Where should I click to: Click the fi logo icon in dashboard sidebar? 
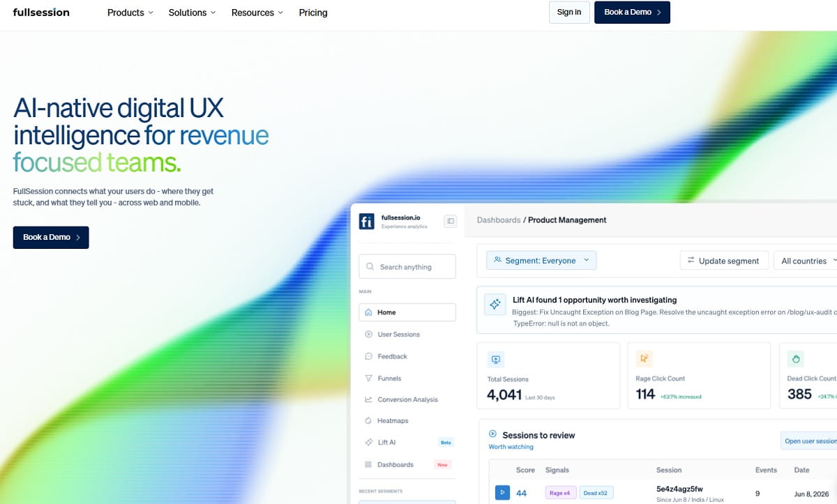pos(366,222)
